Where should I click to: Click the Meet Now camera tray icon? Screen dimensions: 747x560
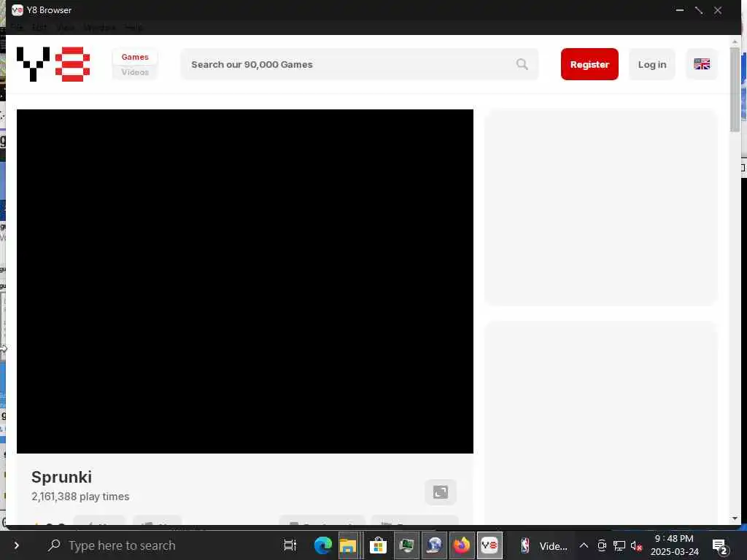point(602,545)
